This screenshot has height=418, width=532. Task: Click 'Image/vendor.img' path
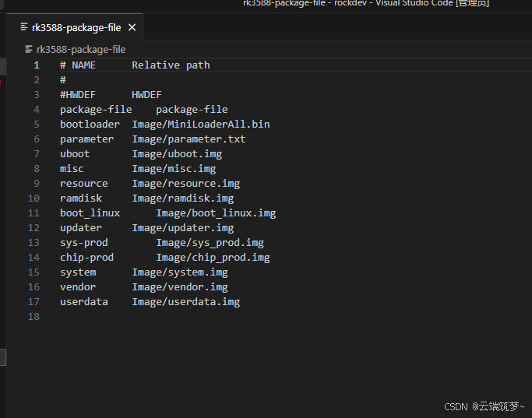click(180, 287)
